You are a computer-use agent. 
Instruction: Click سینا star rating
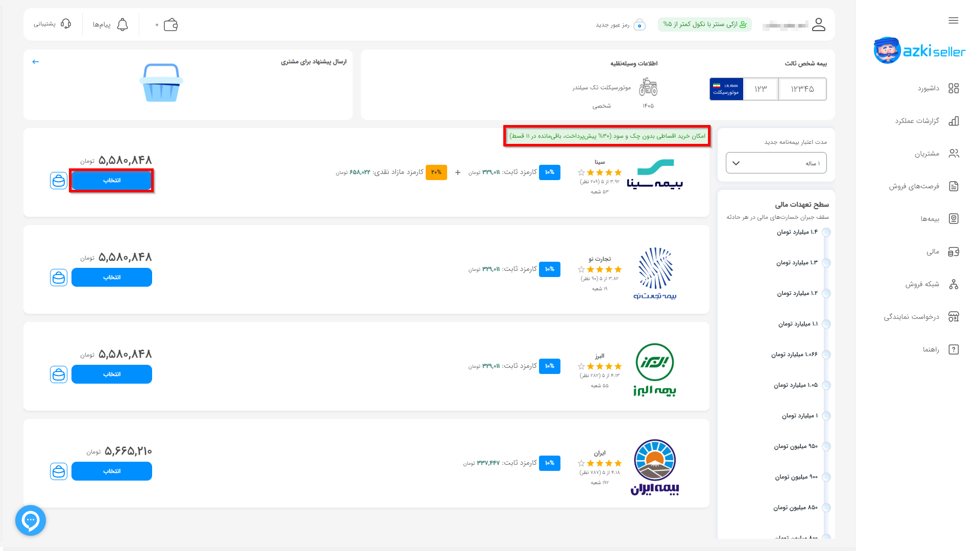pos(600,172)
